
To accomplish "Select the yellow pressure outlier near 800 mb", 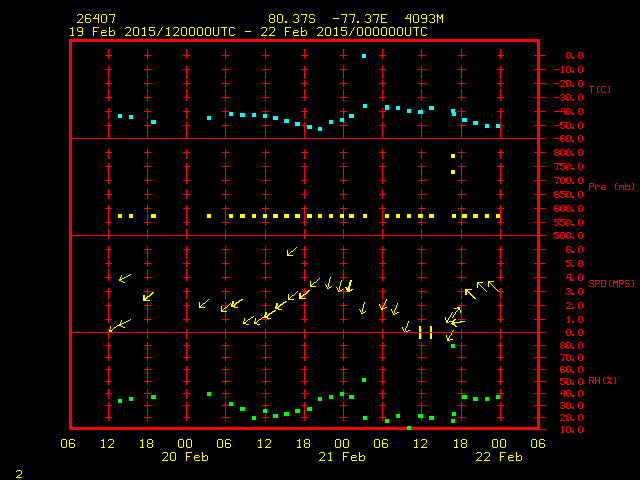I will click(453, 156).
